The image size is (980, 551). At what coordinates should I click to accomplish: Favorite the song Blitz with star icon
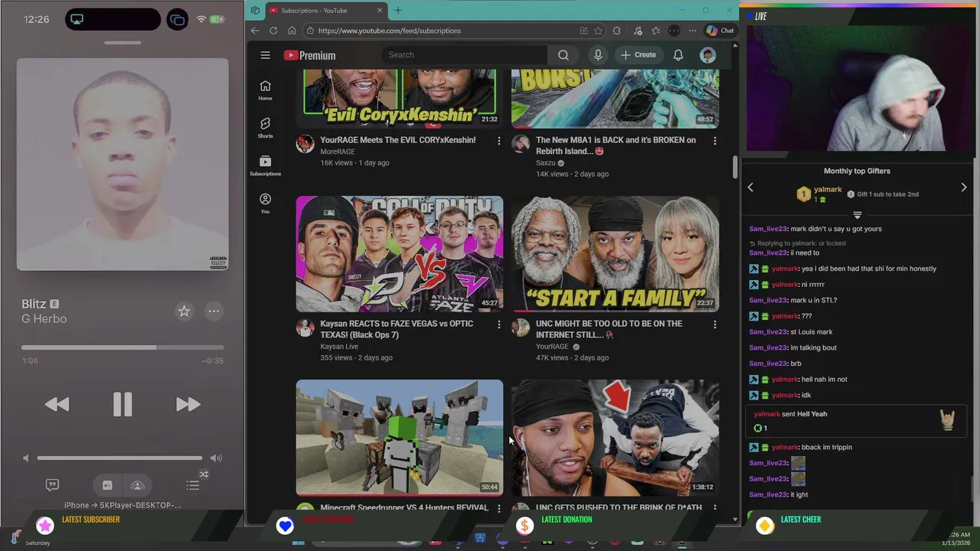coord(184,311)
